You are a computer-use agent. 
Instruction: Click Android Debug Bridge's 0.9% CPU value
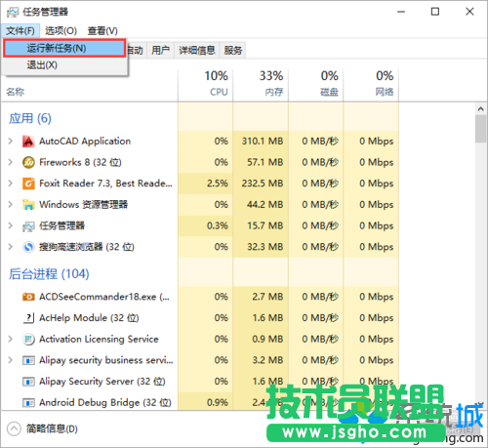click(x=218, y=403)
